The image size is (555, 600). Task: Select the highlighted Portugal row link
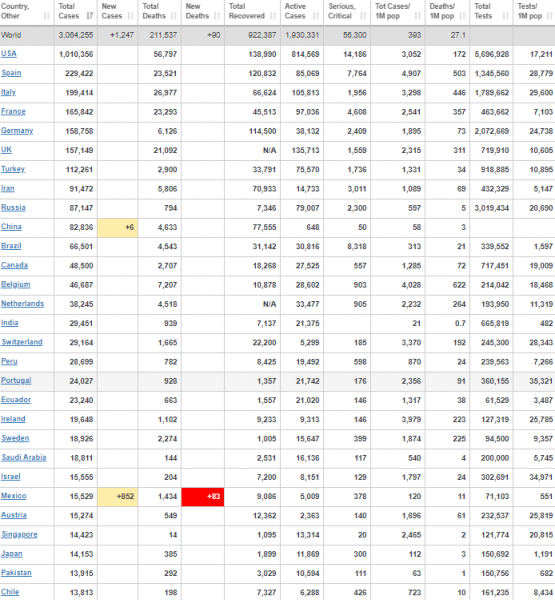point(16,380)
